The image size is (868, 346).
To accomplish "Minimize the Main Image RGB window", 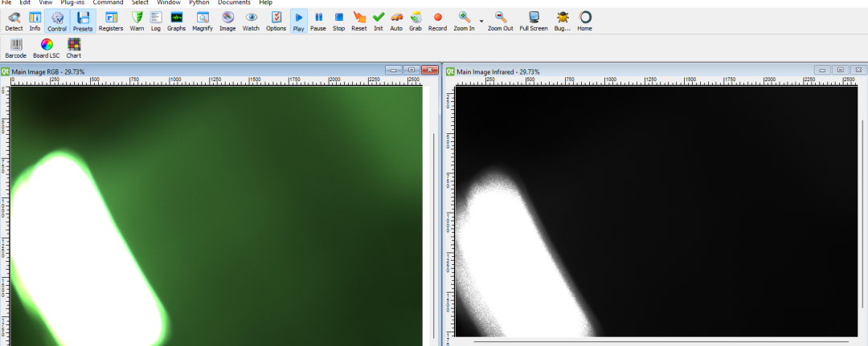I will 394,70.
